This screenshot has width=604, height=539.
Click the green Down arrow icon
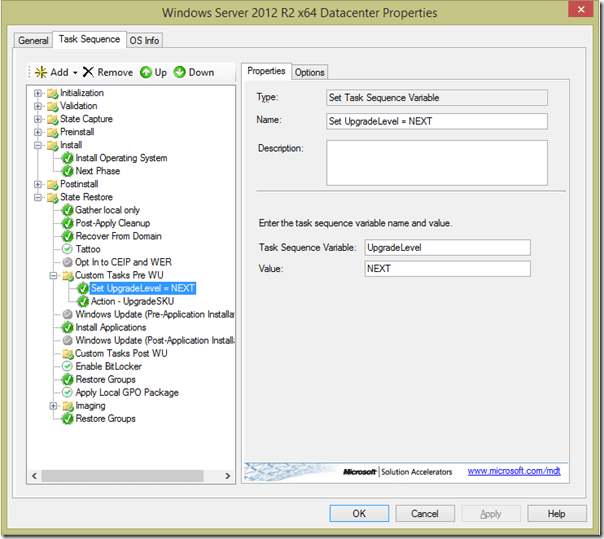(180, 72)
